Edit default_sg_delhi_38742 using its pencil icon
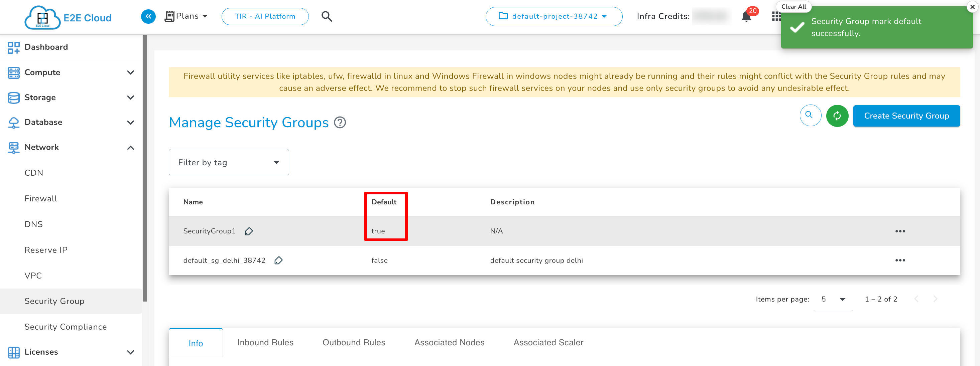The height and width of the screenshot is (366, 980). click(x=279, y=260)
